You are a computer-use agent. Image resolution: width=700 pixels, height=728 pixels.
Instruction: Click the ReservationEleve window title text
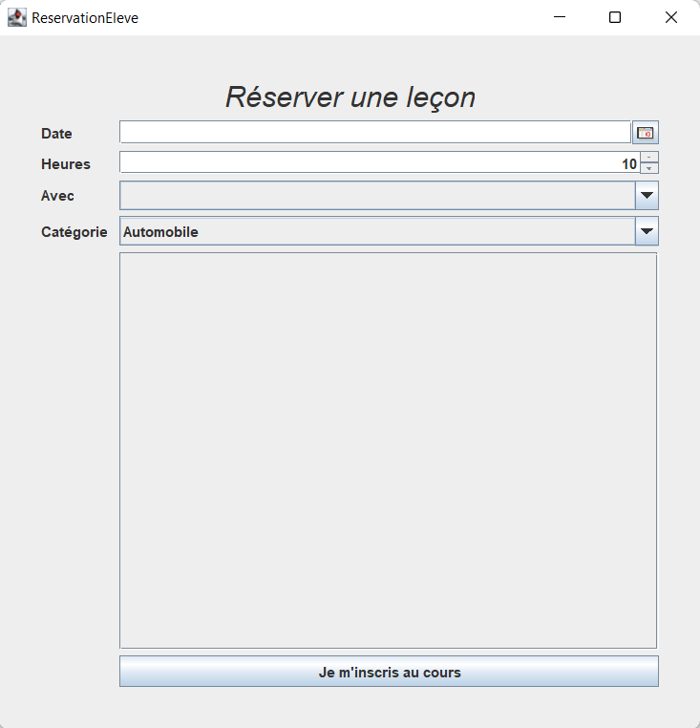(85, 17)
